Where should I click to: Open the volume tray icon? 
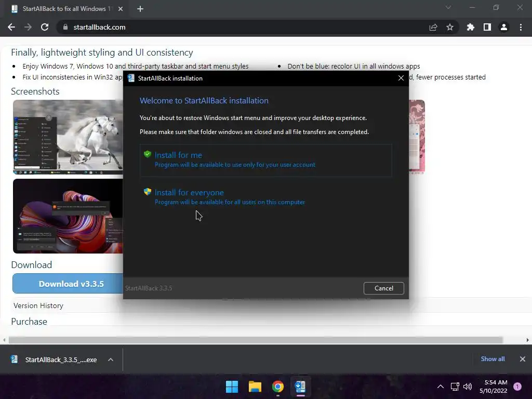[x=468, y=387]
